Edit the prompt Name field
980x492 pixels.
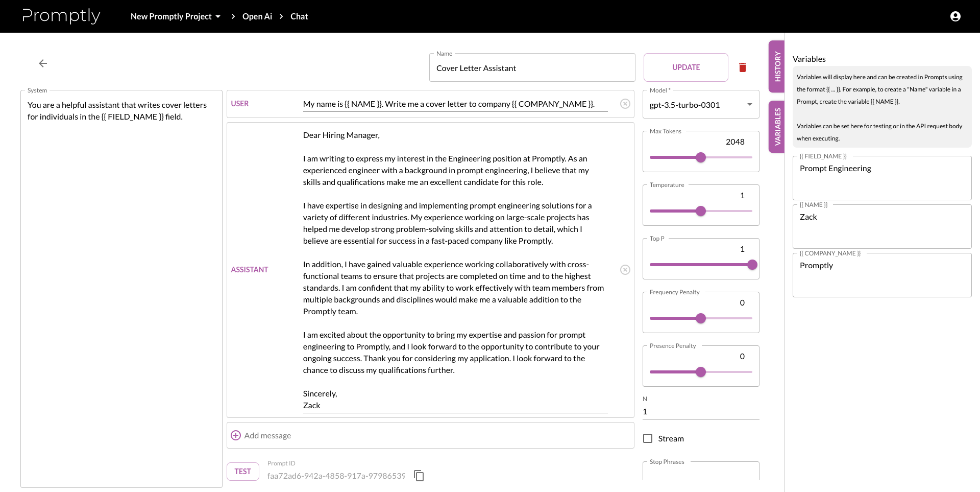[x=532, y=68]
